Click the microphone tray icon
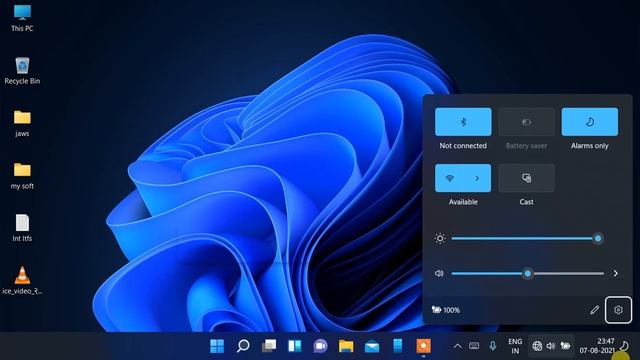This screenshot has width=640, height=360. pyautogui.click(x=493, y=346)
